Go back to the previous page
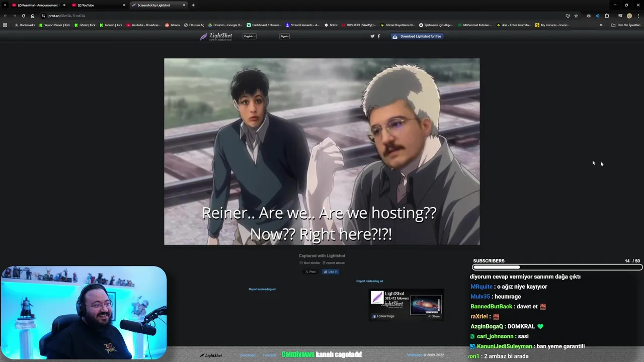644x362 pixels. (6, 16)
